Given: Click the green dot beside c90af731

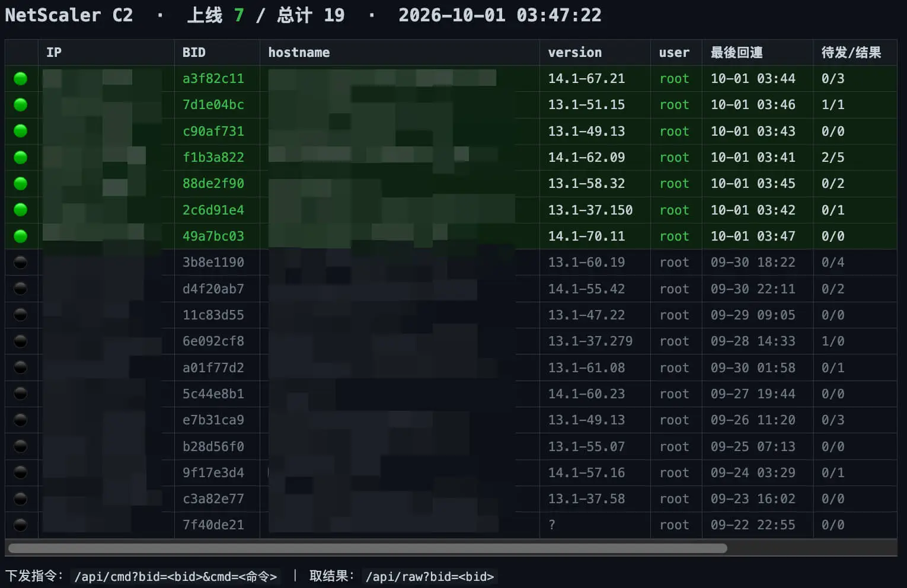Looking at the screenshot, I should (x=21, y=131).
